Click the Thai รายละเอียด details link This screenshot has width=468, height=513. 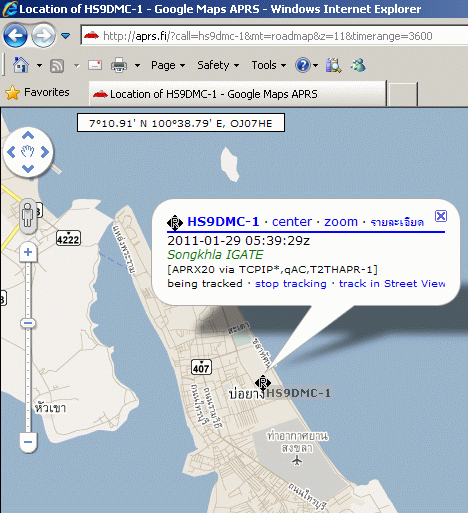tap(397, 222)
